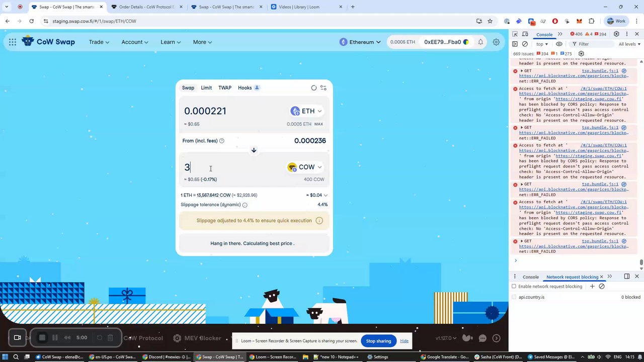
Task: Activate DevTools inspect element picker
Action: click(515, 34)
